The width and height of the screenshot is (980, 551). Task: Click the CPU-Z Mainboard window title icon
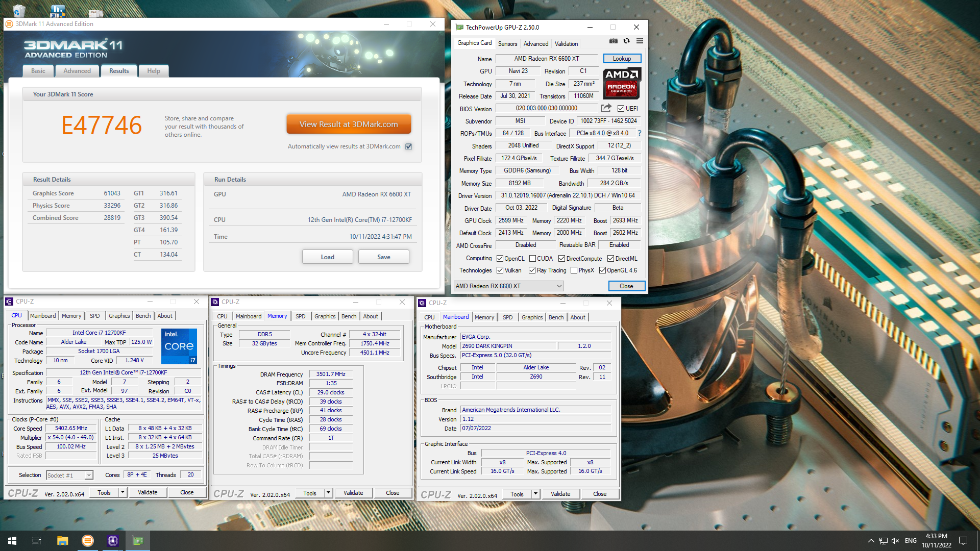tap(422, 303)
